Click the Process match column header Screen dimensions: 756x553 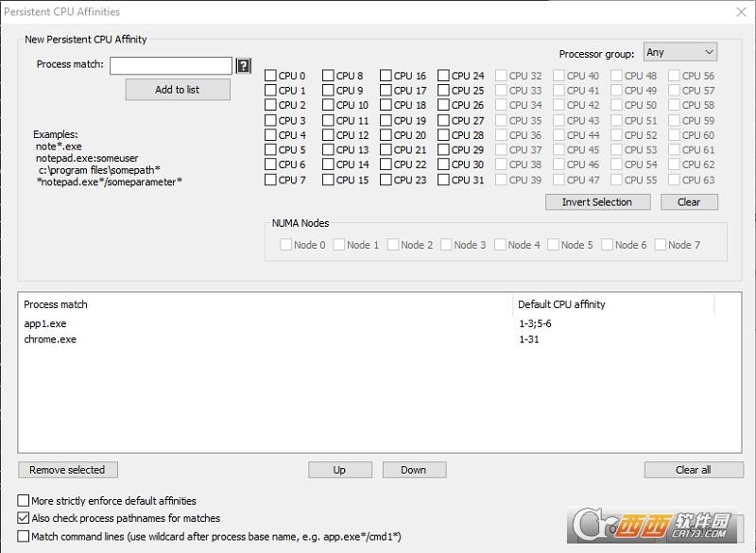pyautogui.click(x=266, y=304)
